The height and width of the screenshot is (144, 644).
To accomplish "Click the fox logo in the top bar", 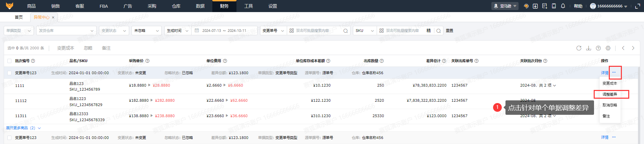I will click(x=9, y=6).
